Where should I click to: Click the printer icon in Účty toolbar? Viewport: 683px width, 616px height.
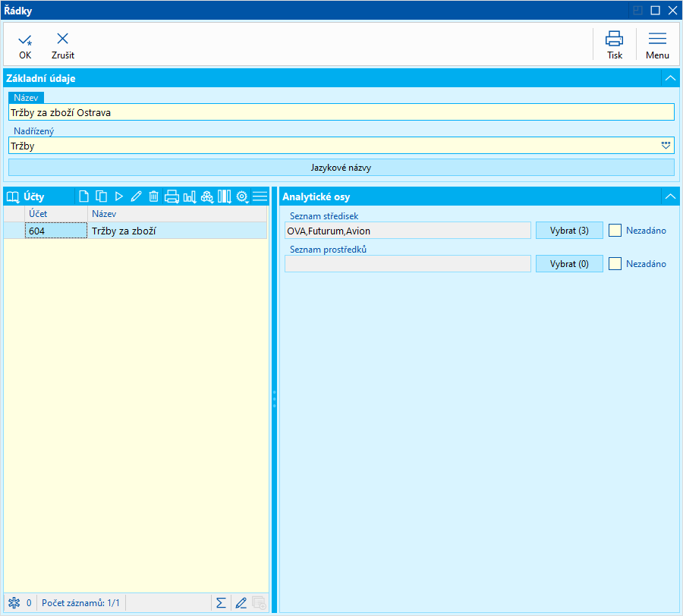click(172, 196)
